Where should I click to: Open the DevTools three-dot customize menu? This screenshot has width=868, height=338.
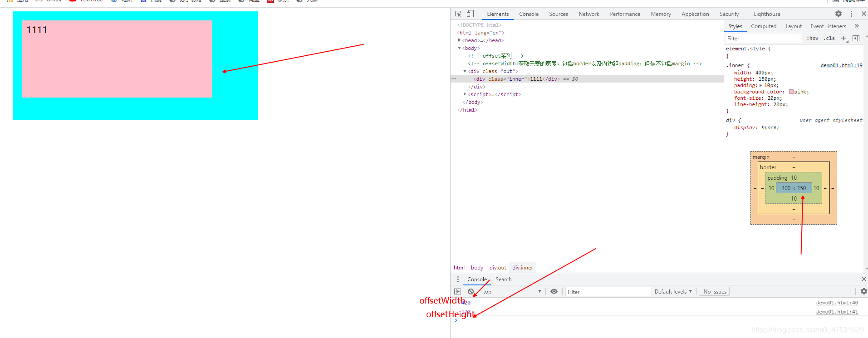coord(851,14)
